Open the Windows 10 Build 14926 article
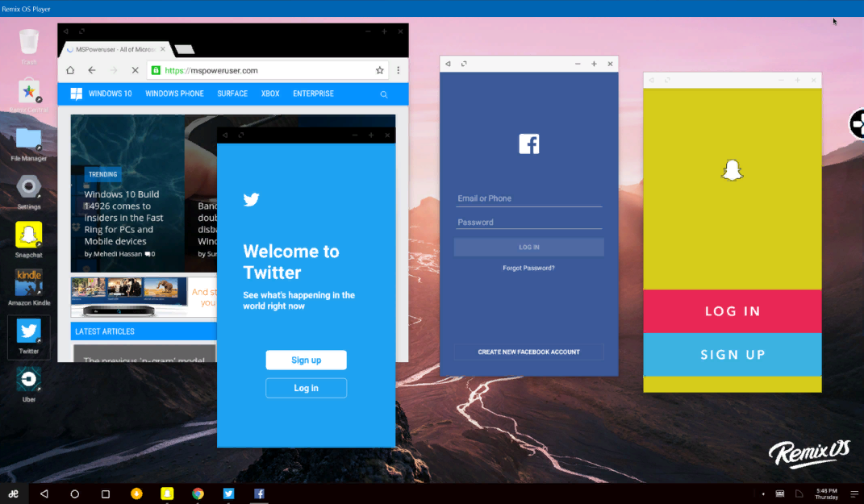The height and width of the screenshot is (504, 864). pyautogui.click(x=123, y=218)
